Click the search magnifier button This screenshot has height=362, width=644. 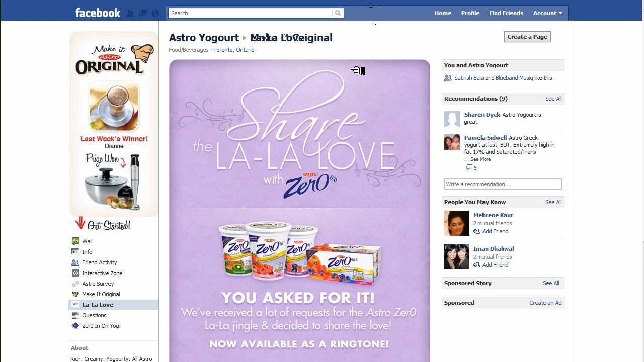coord(338,13)
